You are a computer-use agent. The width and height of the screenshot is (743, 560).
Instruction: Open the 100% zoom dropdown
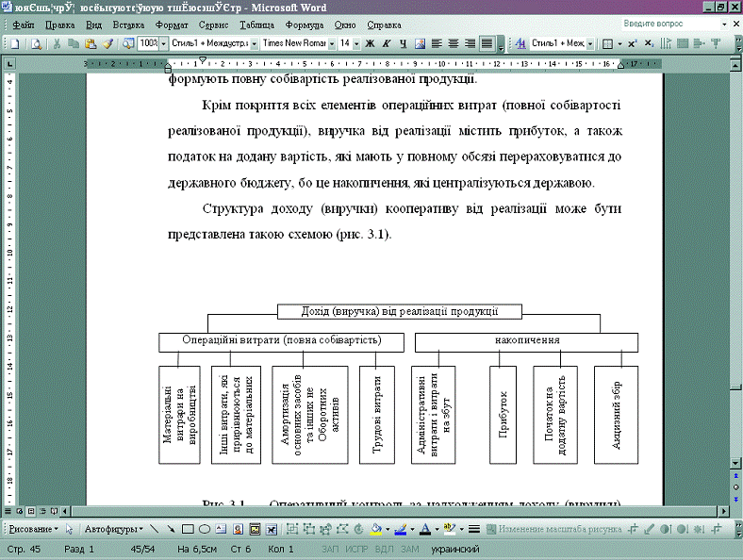click(x=163, y=43)
